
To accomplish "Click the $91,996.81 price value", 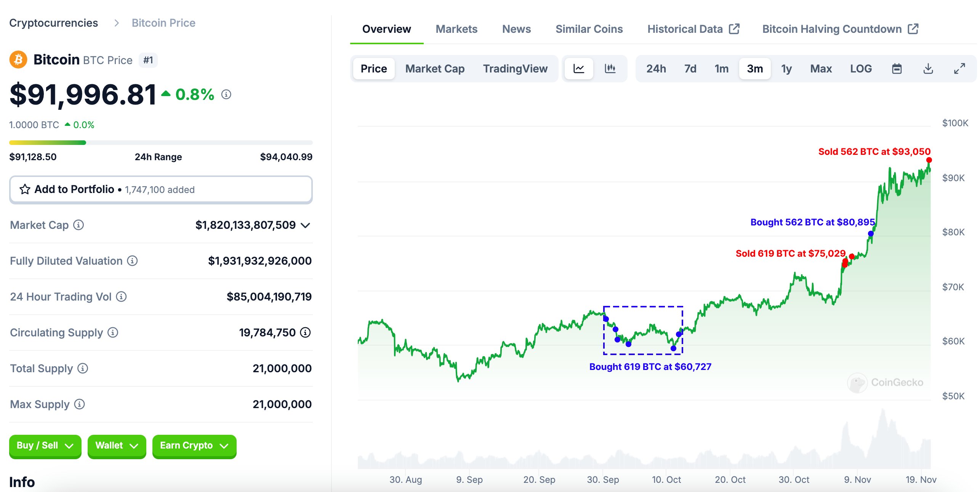I will (83, 95).
